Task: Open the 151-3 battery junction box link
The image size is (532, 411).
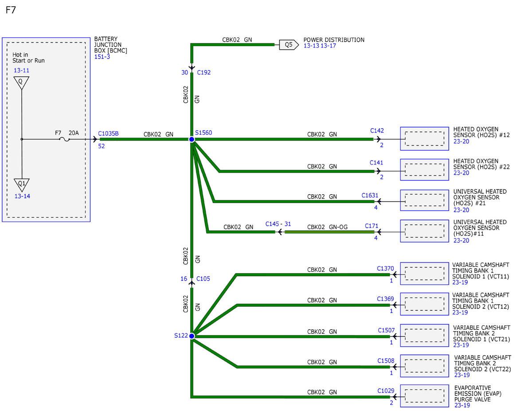Action: (102, 57)
